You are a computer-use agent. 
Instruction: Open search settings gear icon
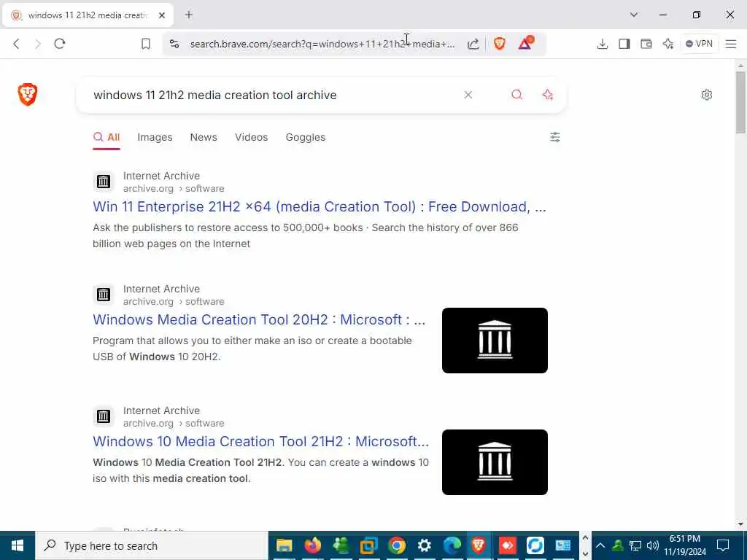[x=706, y=95]
